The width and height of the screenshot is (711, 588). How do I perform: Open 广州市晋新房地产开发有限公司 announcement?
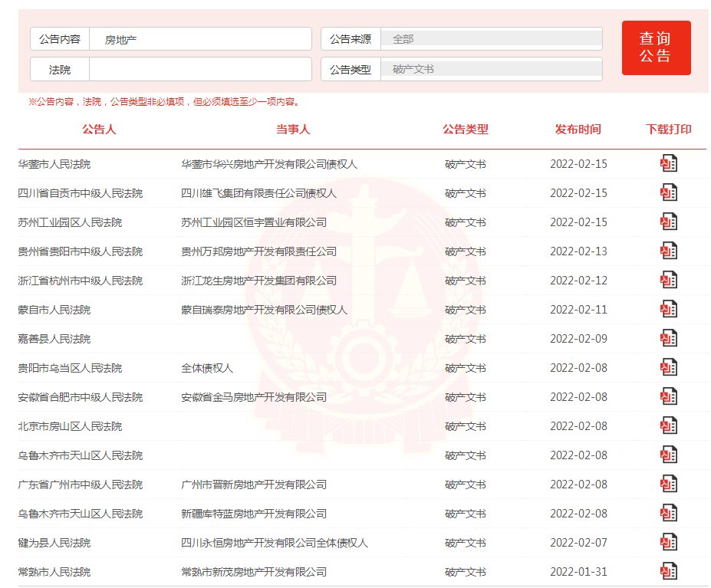pos(254,485)
